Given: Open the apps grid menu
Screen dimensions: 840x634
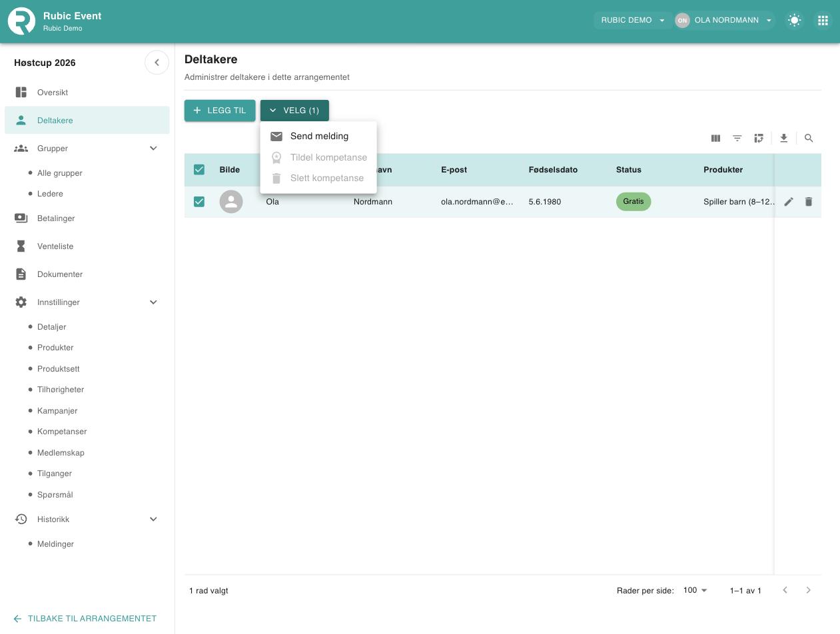Looking at the screenshot, I should 823,21.
